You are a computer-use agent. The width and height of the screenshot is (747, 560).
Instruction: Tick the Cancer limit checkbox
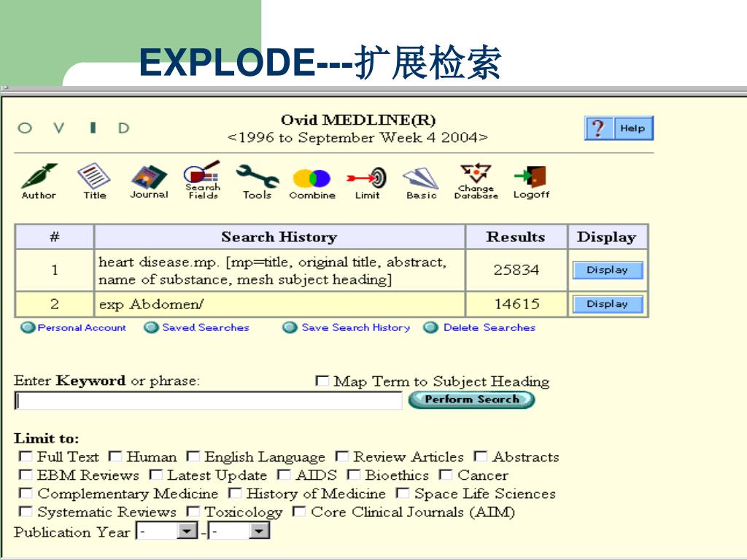(446, 475)
